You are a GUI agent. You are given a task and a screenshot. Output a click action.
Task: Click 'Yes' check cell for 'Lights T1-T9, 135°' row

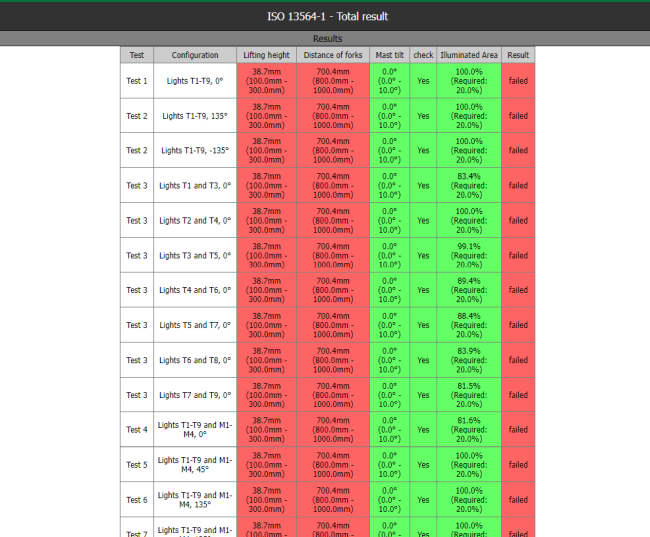click(x=423, y=116)
